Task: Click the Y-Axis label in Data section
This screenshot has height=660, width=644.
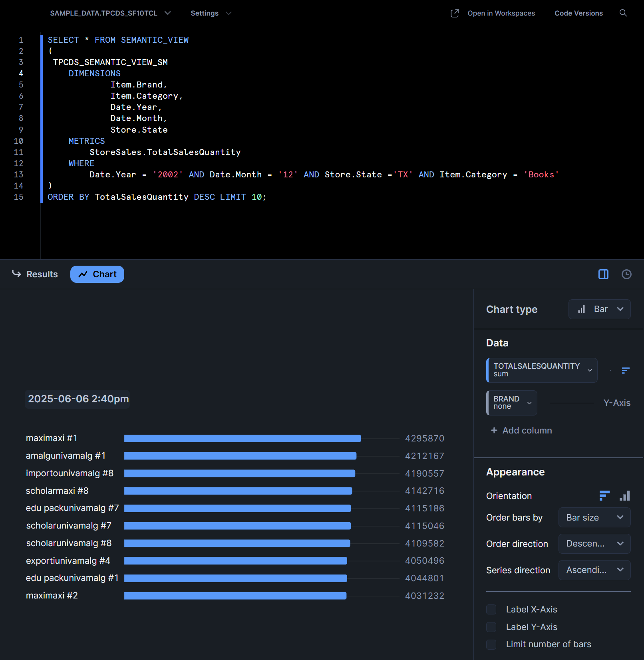Action: (x=617, y=403)
